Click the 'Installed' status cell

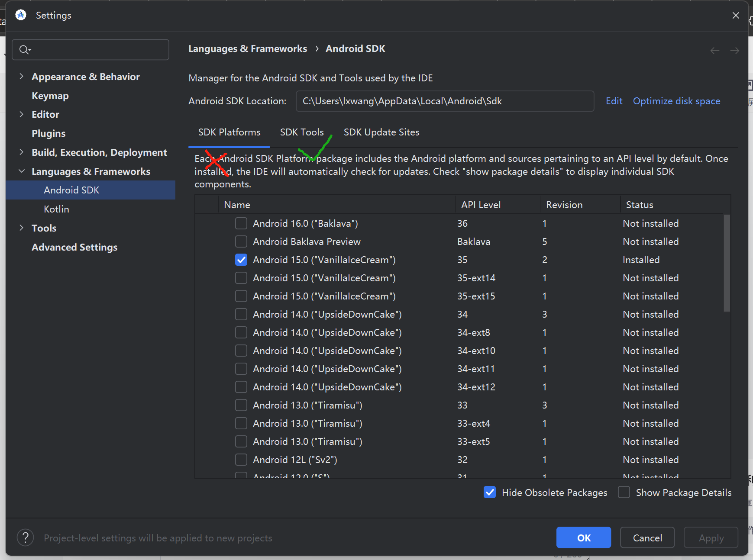pos(641,260)
